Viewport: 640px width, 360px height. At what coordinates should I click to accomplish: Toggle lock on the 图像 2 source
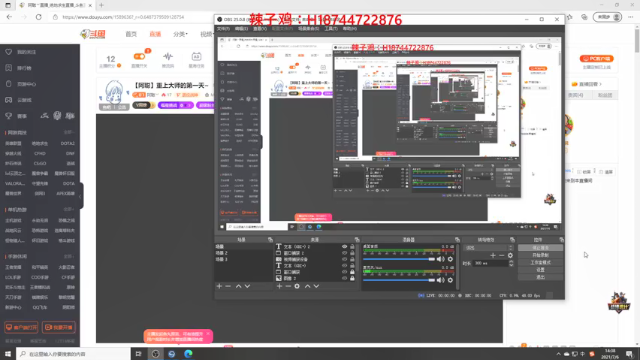pyautogui.click(x=352, y=278)
